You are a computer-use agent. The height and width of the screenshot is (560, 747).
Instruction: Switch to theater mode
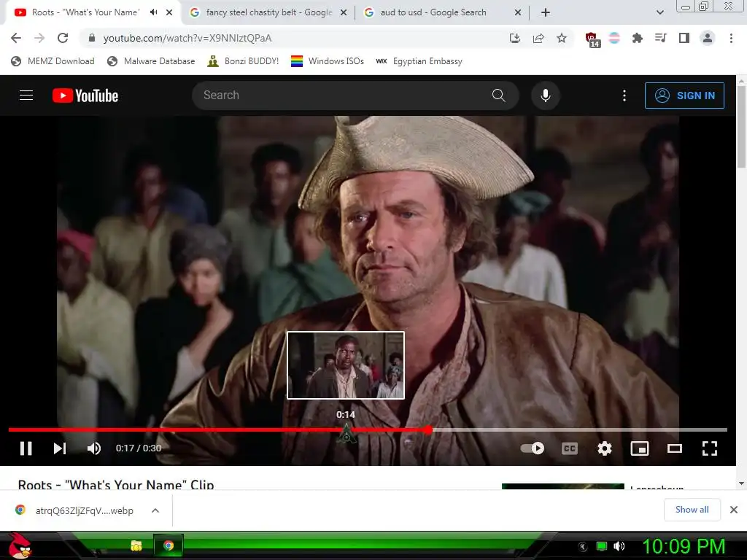click(x=675, y=448)
